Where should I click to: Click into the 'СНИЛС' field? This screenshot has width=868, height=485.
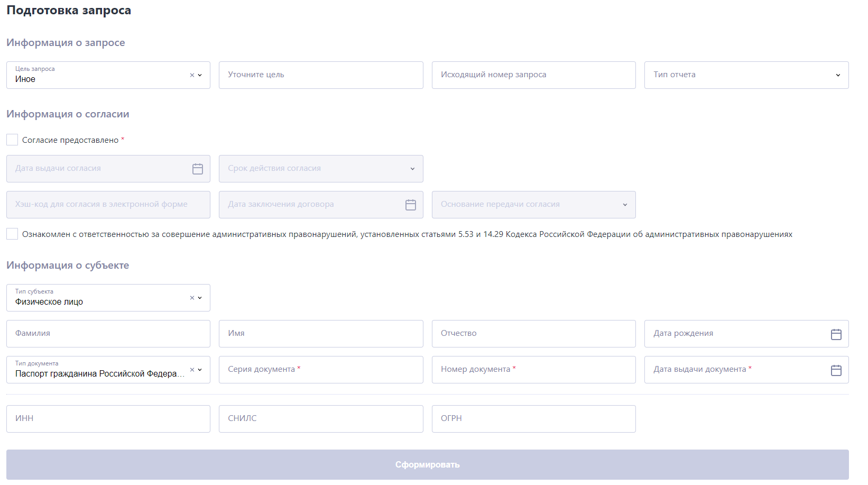tap(320, 419)
